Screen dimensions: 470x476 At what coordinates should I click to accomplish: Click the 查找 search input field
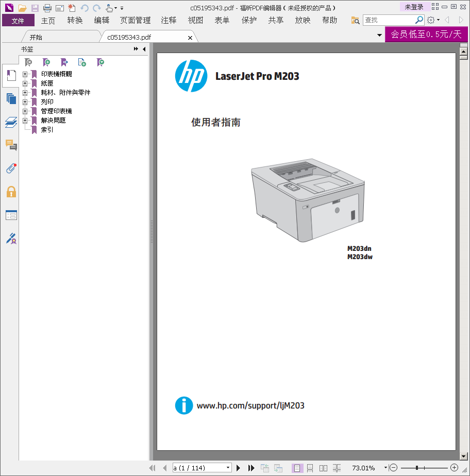click(389, 20)
